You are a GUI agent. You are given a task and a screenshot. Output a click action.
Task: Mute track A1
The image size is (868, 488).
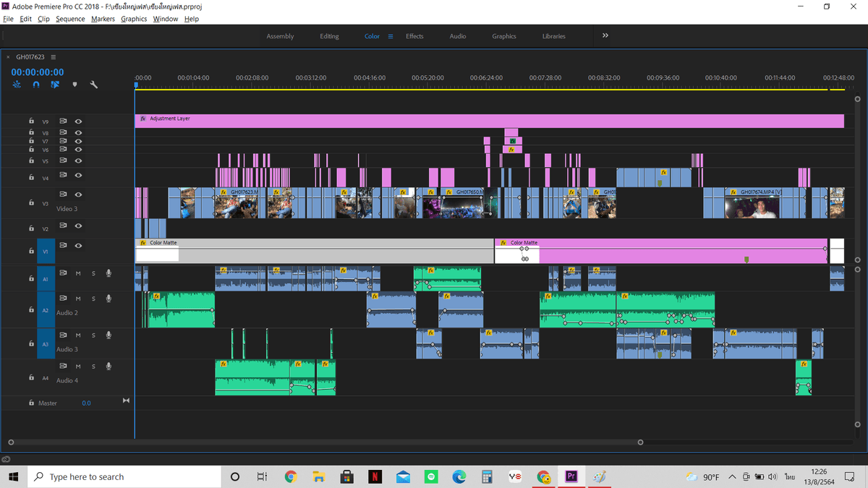pos(78,273)
